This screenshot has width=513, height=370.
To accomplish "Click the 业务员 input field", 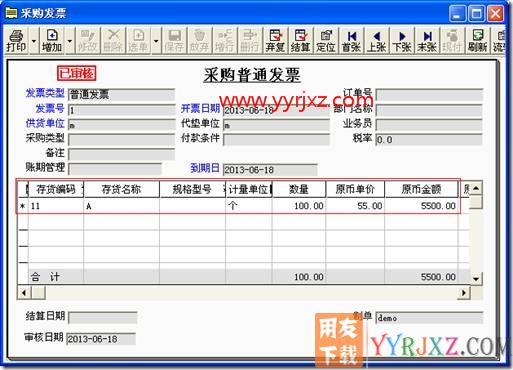I will coord(429,125).
